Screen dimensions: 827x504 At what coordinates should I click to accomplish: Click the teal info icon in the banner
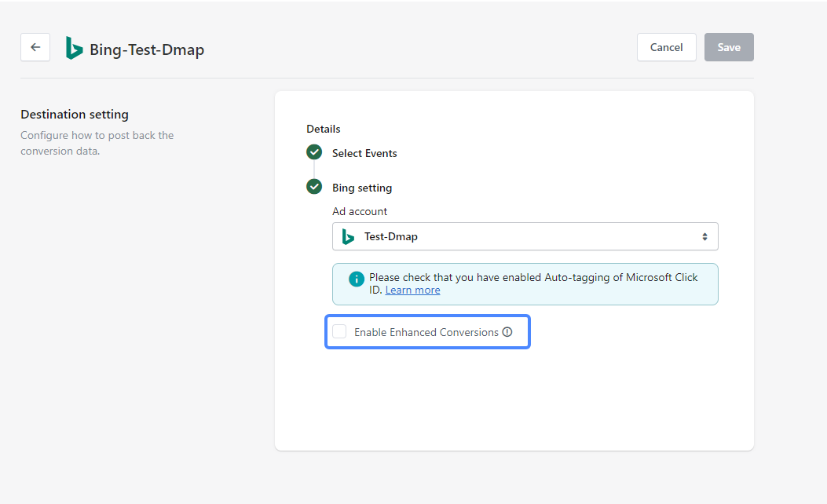click(x=357, y=279)
